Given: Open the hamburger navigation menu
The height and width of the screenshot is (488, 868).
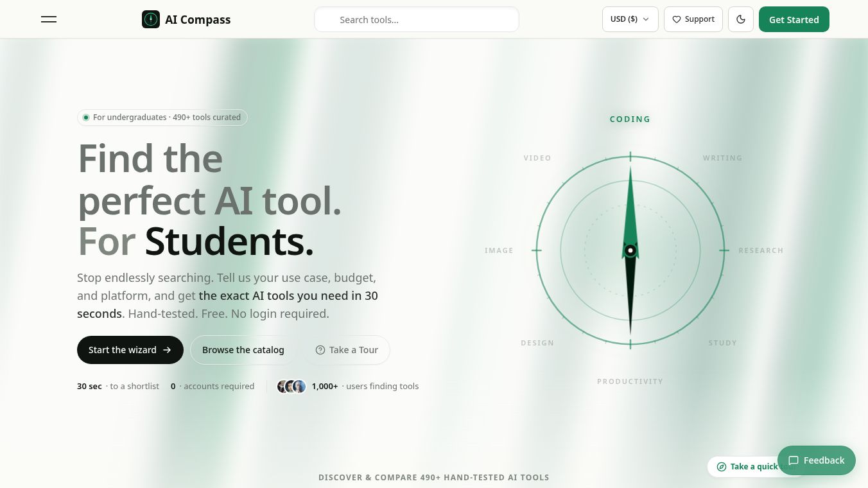Looking at the screenshot, I should pyautogui.click(x=49, y=19).
